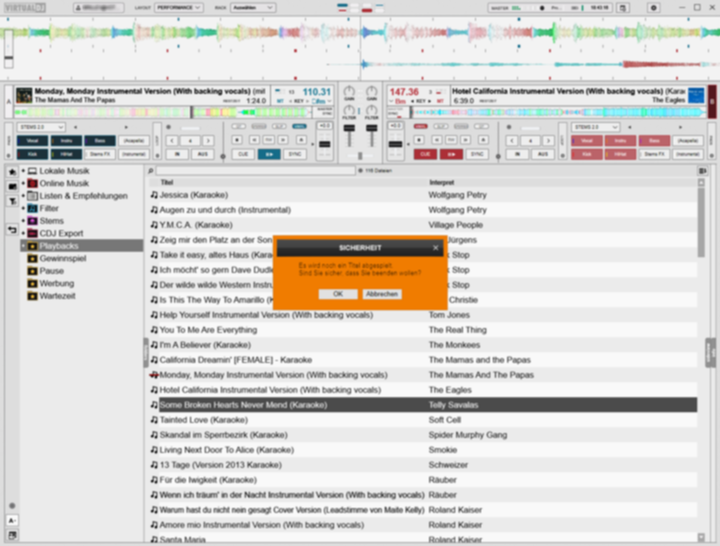
Task: Click left channel gain knob
Action: [x=349, y=91]
